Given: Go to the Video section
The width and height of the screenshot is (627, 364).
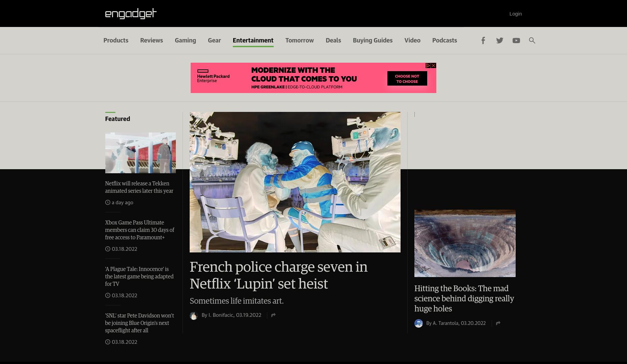Looking at the screenshot, I should click(x=412, y=40).
